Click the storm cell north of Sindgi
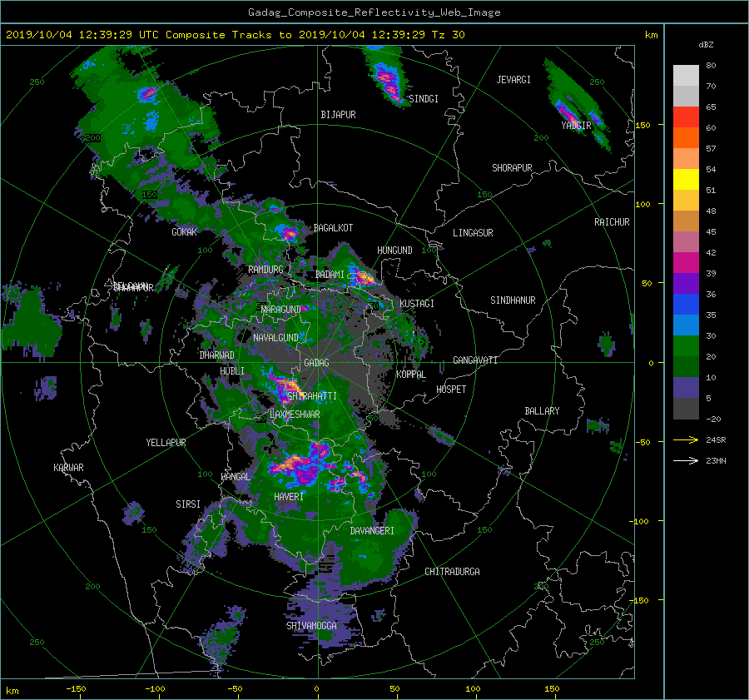Image resolution: width=749 pixels, height=700 pixels. [x=387, y=82]
